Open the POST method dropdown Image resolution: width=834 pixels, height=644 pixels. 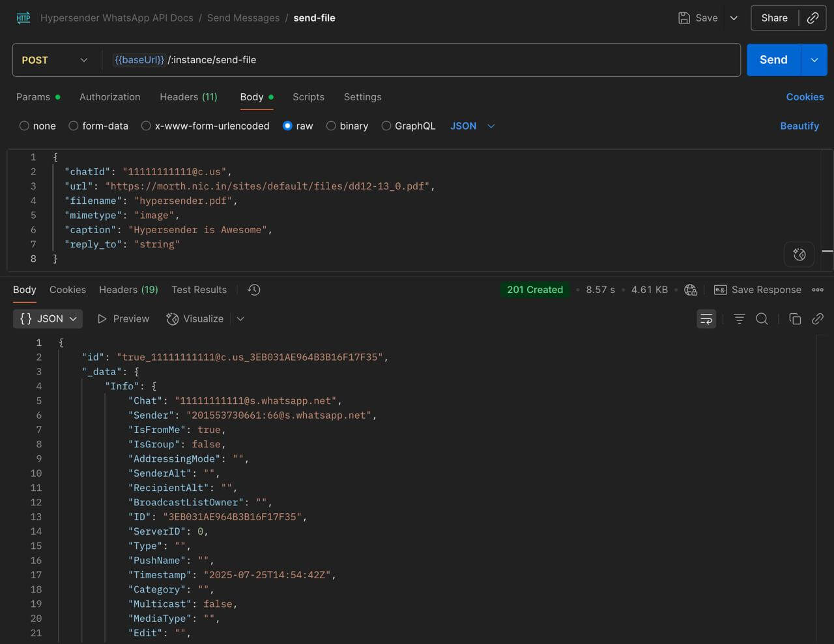(55, 60)
